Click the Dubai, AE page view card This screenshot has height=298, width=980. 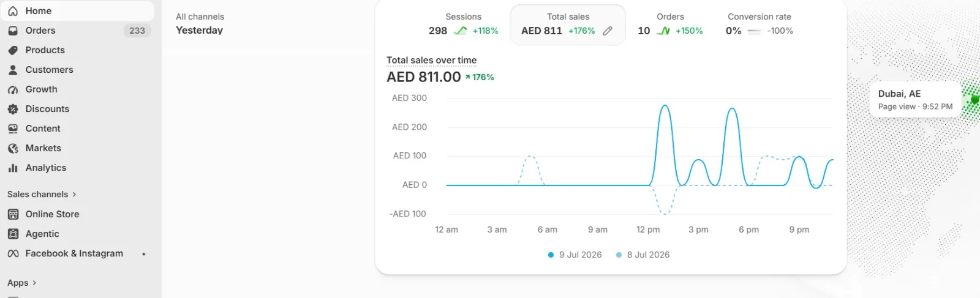point(915,99)
